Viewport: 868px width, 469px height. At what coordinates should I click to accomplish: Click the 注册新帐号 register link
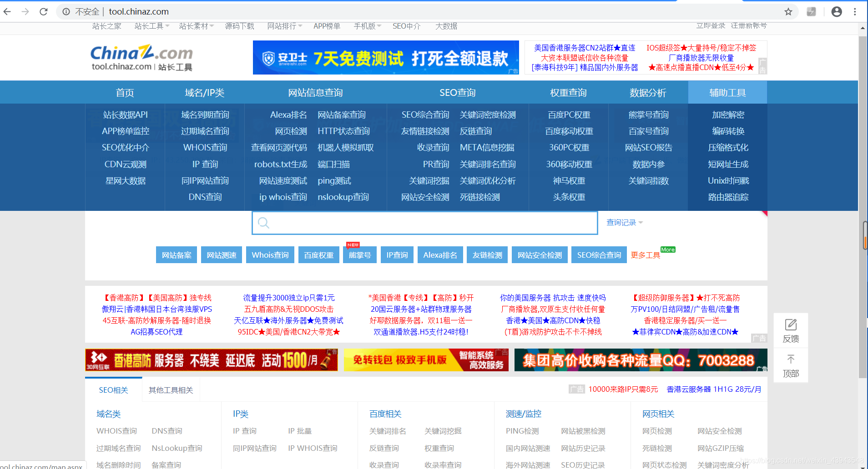tap(749, 25)
